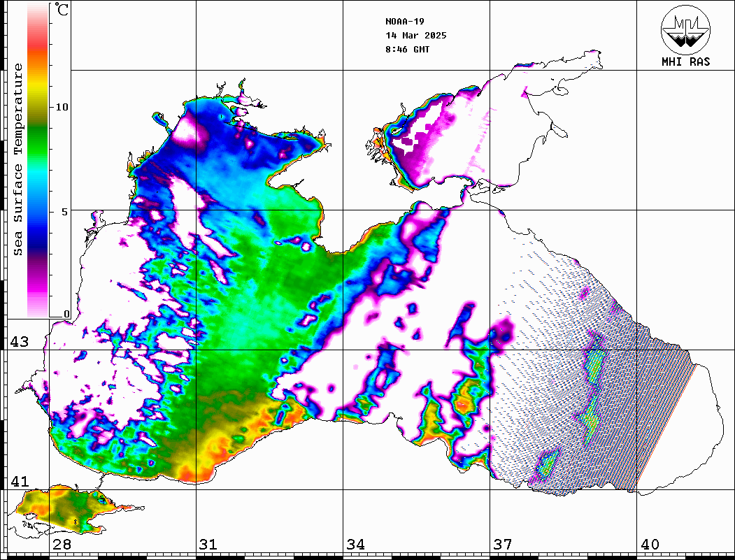Click the °C unit label
The image size is (735, 560).
(62, 10)
